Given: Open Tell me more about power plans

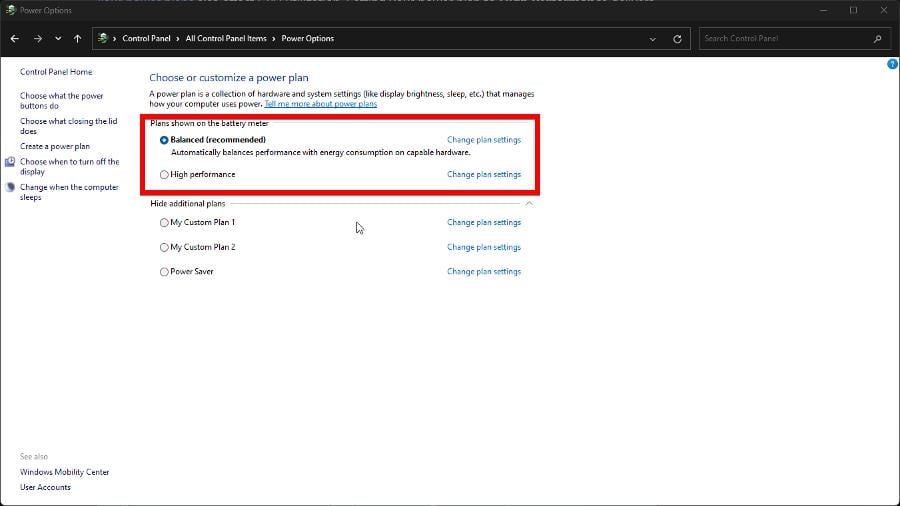Looking at the screenshot, I should pos(321,104).
